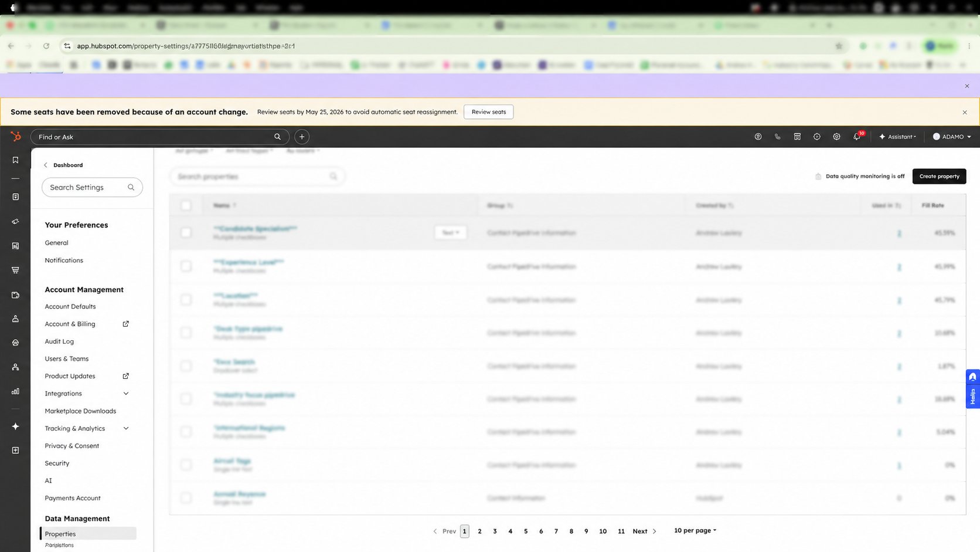Open the HubSpot sprocket logo home
The height and width of the screenshot is (552, 980).
click(x=16, y=137)
